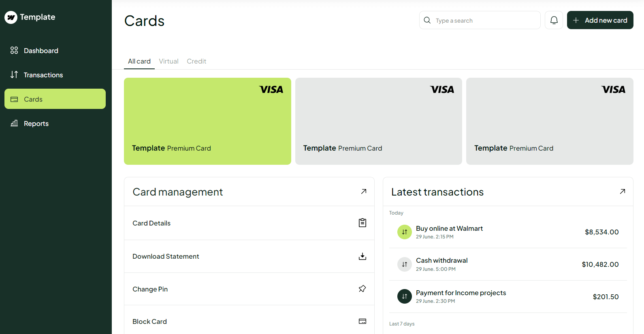Click the Dashboard sidebar icon

pyautogui.click(x=14, y=50)
